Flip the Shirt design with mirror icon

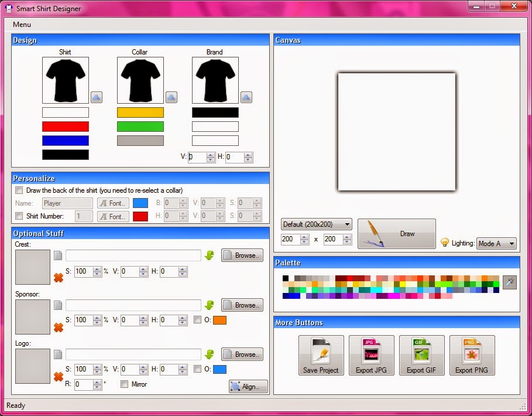pyautogui.click(x=97, y=97)
